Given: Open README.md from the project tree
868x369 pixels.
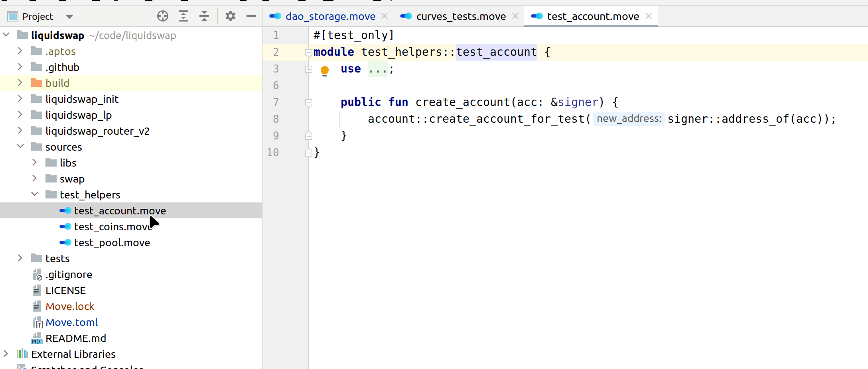Looking at the screenshot, I should tap(76, 338).
